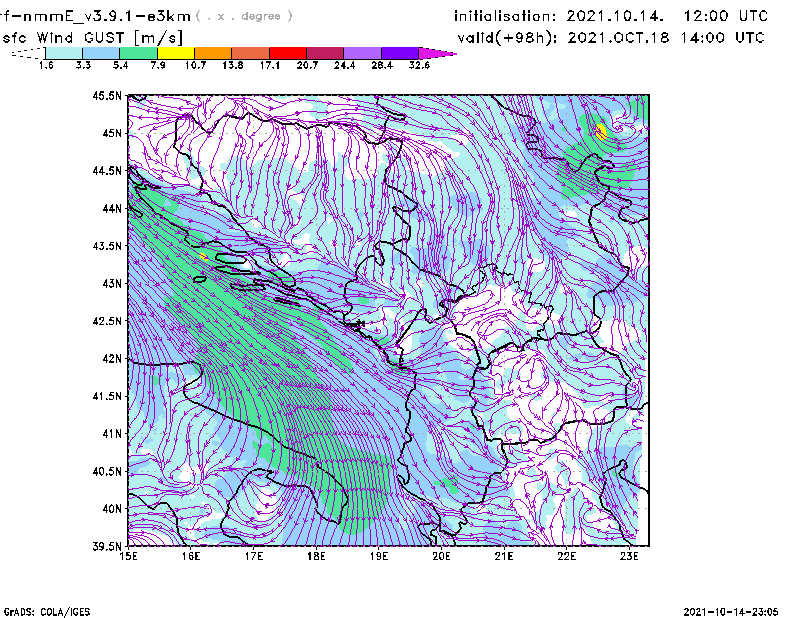
Task: Click the "12:00 UTC" initialisation time
Action: [726, 16]
